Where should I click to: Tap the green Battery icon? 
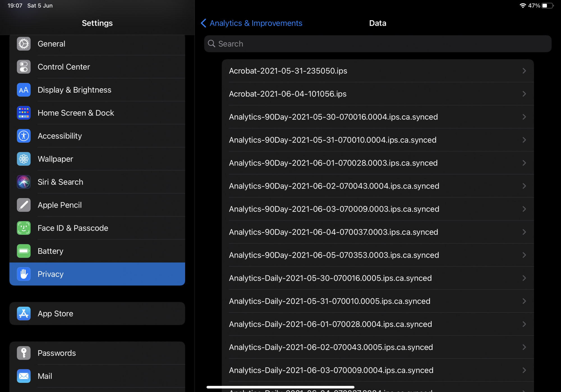pyautogui.click(x=24, y=251)
